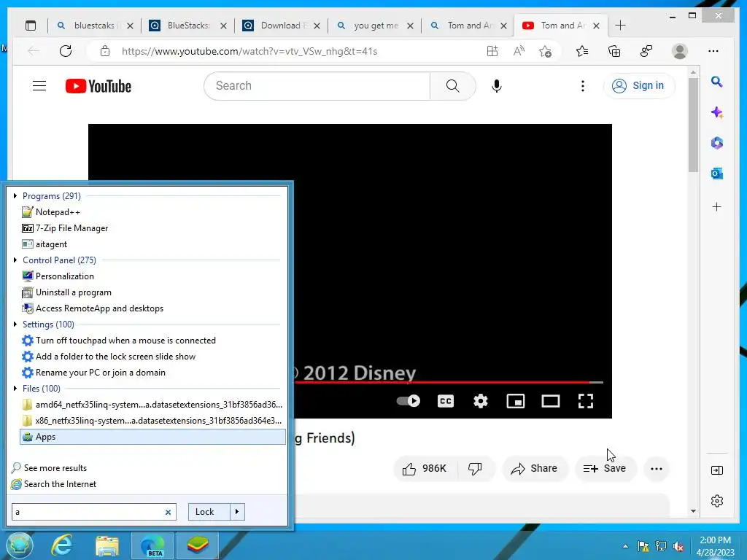Open Edge settings and more menu
The image size is (747, 560).
point(713,51)
